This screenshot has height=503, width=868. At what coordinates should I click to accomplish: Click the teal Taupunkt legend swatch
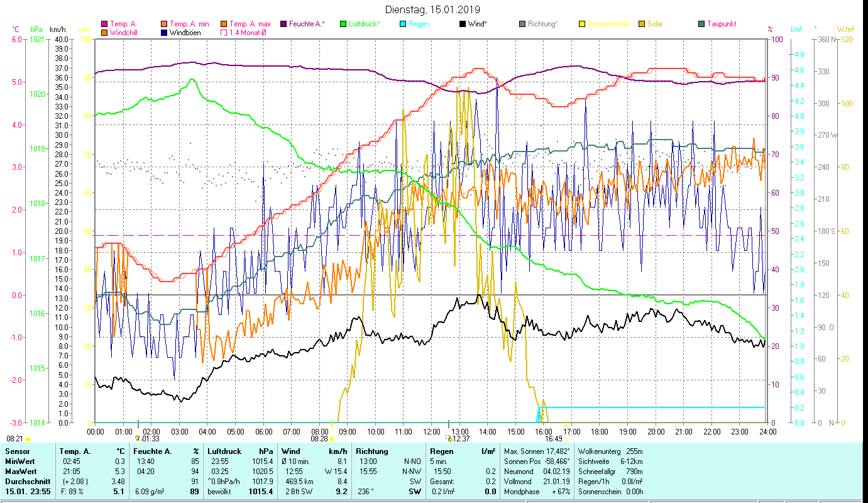pos(701,24)
